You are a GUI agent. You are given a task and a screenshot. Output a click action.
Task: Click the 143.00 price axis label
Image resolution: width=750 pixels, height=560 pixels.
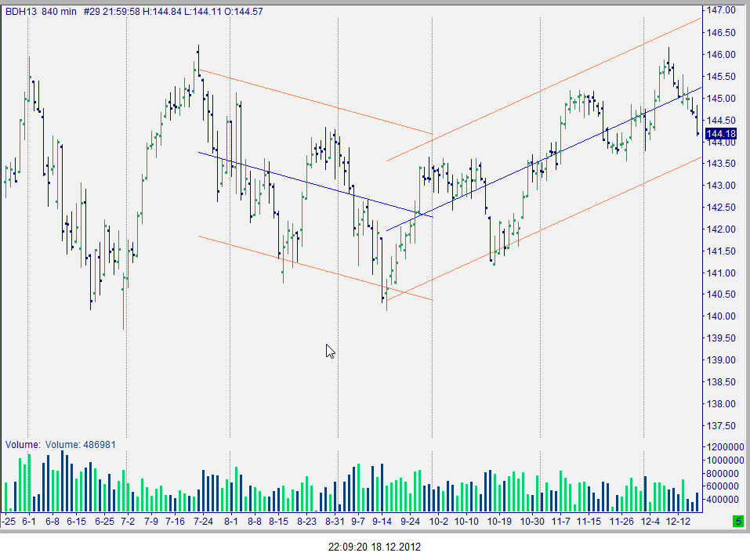click(x=721, y=186)
